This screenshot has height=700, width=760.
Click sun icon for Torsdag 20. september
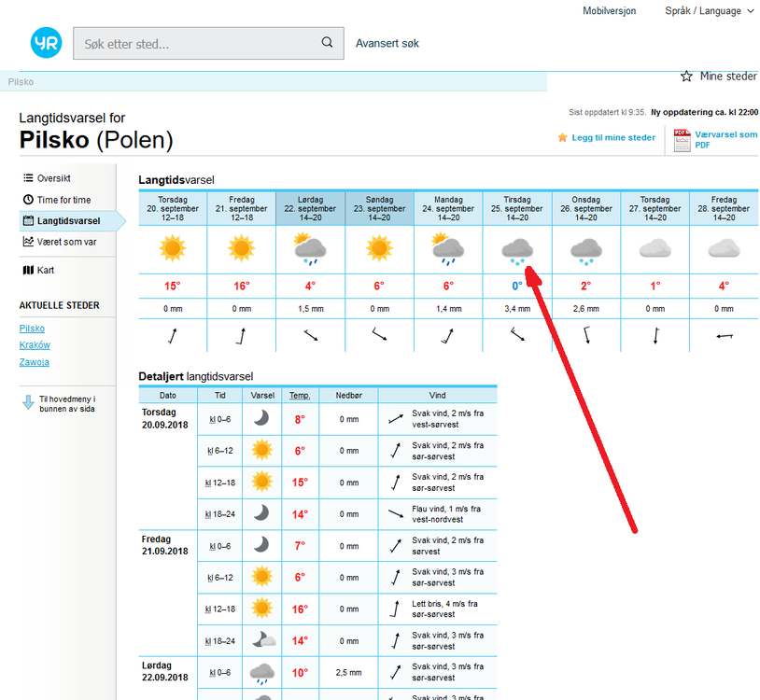[173, 248]
